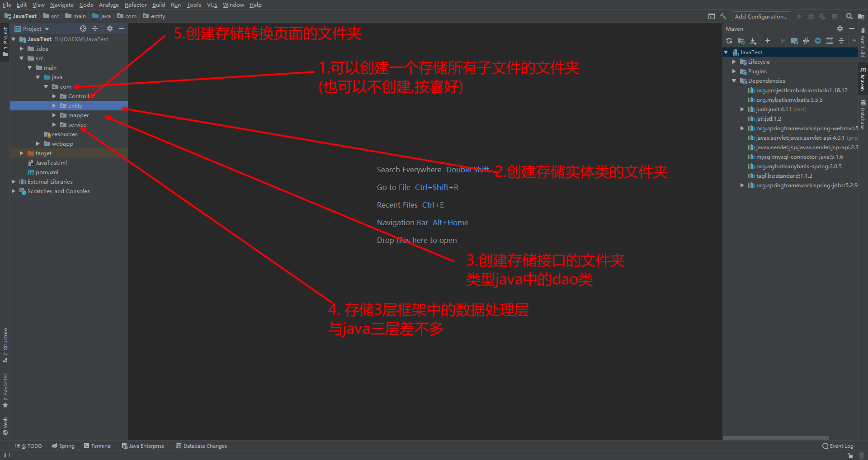The width and height of the screenshot is (868, 460).
Task: Open the Database side tab
Action: pos(863,114)
